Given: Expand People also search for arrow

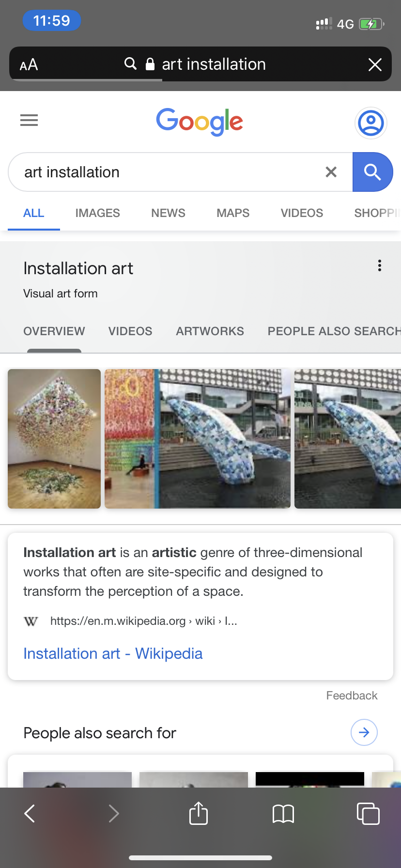Looking at the screenshot, I should (x=364, y=732).
